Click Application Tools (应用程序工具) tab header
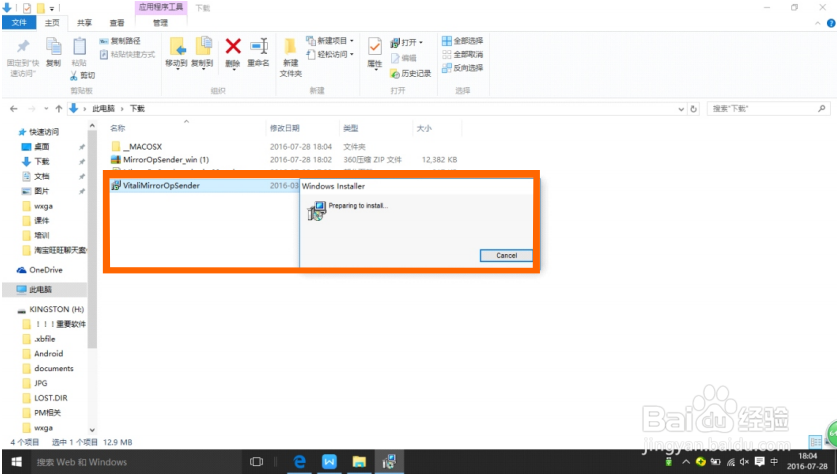837x474 pixels. tap(161, 7)
